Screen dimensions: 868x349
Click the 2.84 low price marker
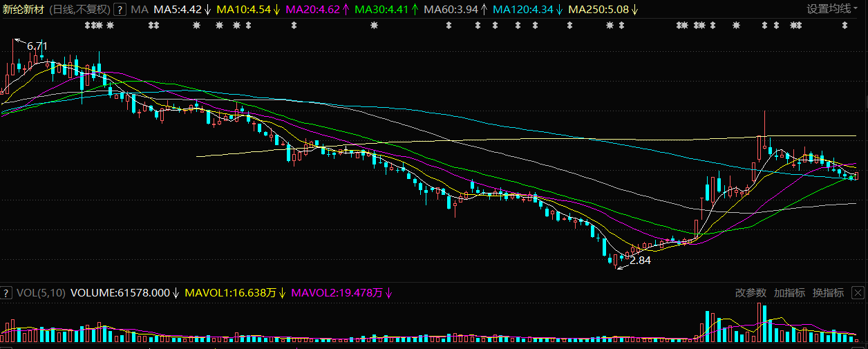click(640, 261)
